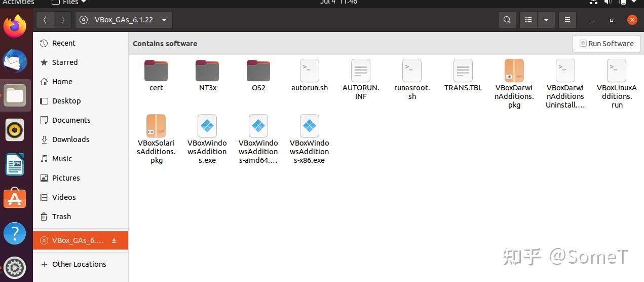Image resolution: width=644 pixels, height=282 pixels.
Task: Launch Thunderbird mail from dock
Action: [15, 61]
